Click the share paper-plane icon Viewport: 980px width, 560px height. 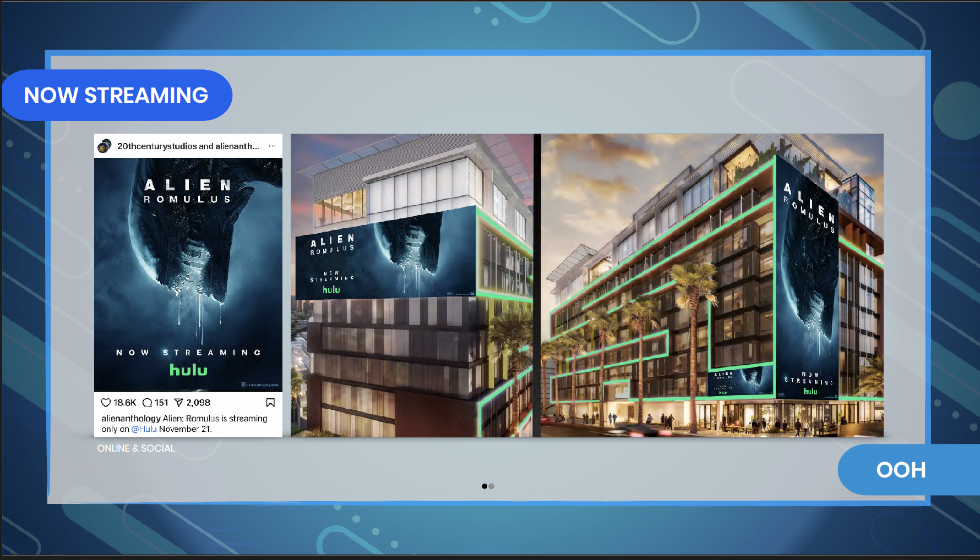click(x=178, y=403)
